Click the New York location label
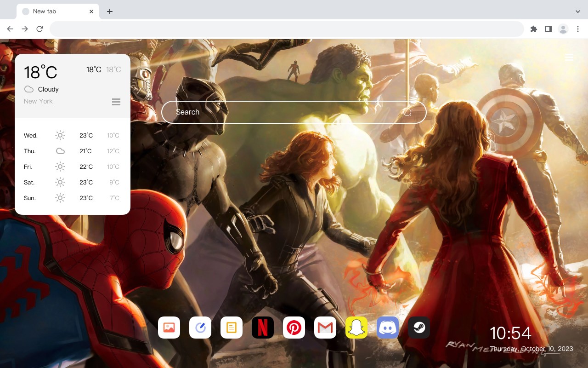This screenshot has width=588, height=368. tap(38, 101)
